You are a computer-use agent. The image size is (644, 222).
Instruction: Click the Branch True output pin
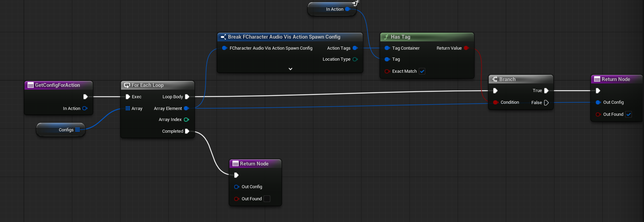pyautogui.click(x=546, y=91)
